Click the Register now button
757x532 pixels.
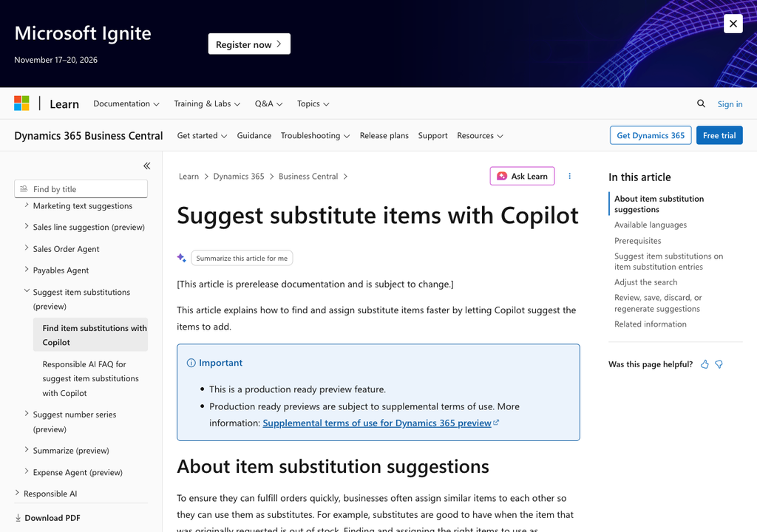pos(249,44)
